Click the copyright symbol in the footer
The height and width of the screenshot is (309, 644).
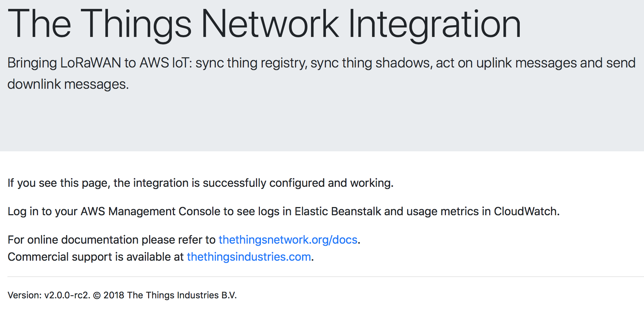[97, 296]
